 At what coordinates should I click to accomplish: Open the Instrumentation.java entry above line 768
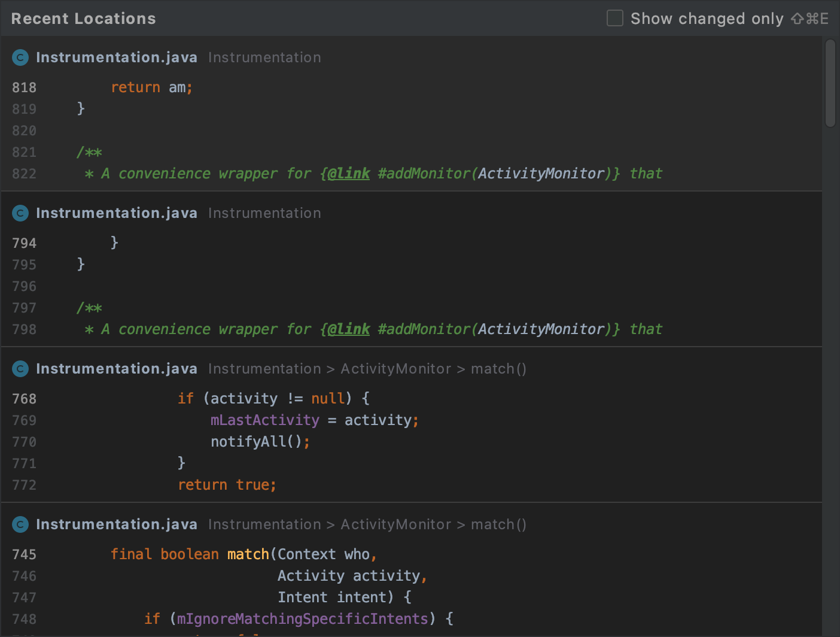tap(117, 369)
